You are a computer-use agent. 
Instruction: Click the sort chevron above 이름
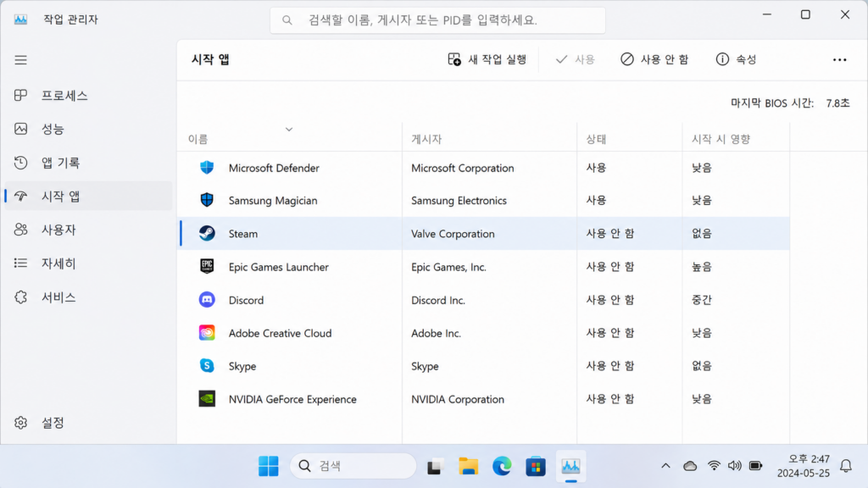(289, 130)
